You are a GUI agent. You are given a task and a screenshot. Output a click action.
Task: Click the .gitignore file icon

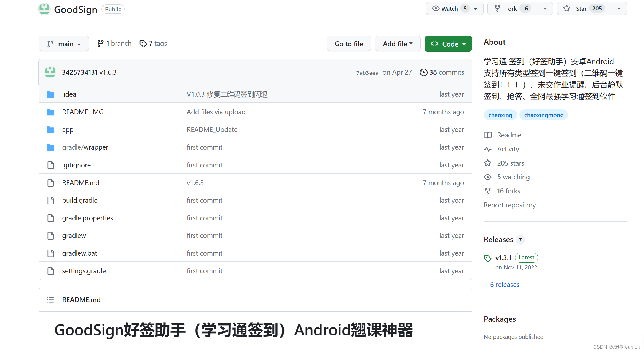click(51, 165)
